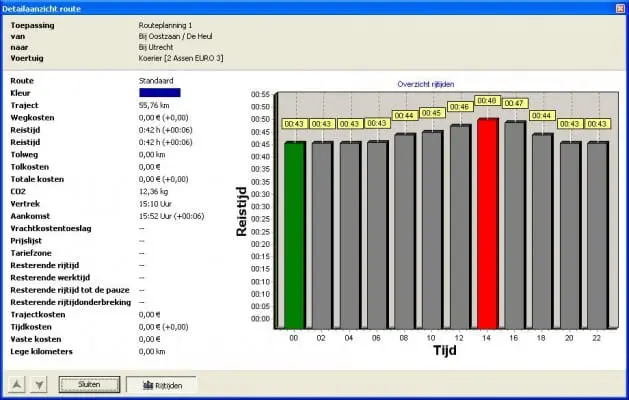
Task: Pick the gray bar at hour 06
Action: pyautogui.click(x=377, y=235)
